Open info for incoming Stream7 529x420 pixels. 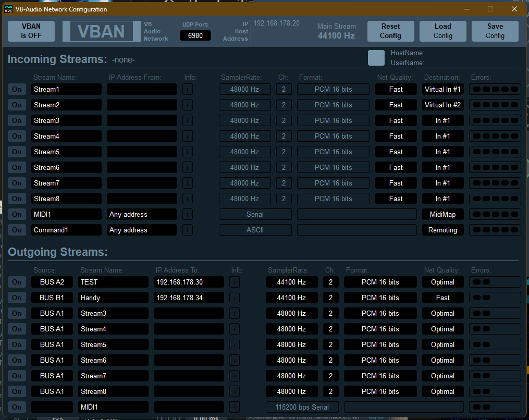(x=188, y=183)
